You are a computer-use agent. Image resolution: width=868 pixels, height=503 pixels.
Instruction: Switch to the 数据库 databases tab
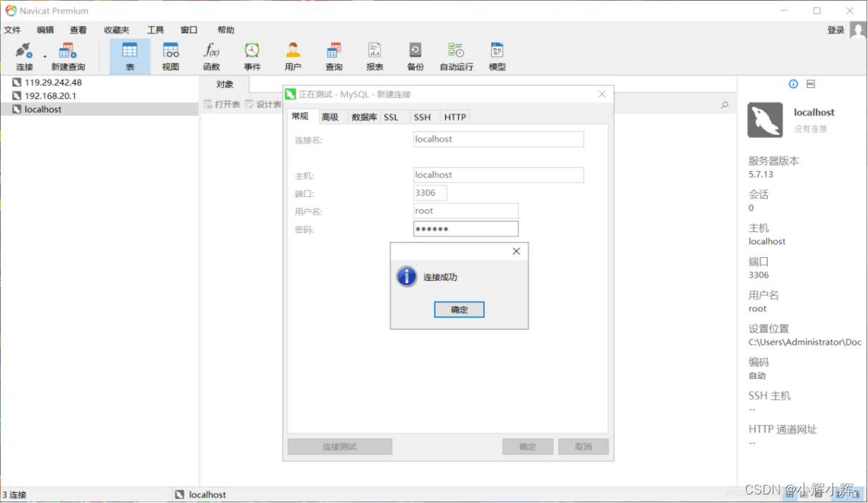point(364,118)
